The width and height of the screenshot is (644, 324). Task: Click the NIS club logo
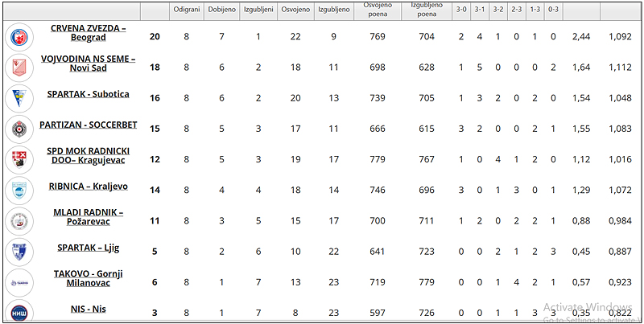(18, 312)
